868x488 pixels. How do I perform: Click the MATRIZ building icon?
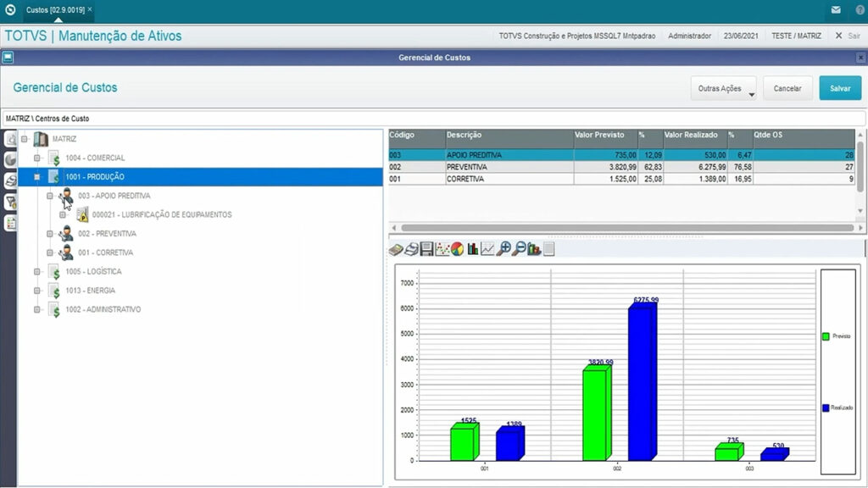pos(41,139)
